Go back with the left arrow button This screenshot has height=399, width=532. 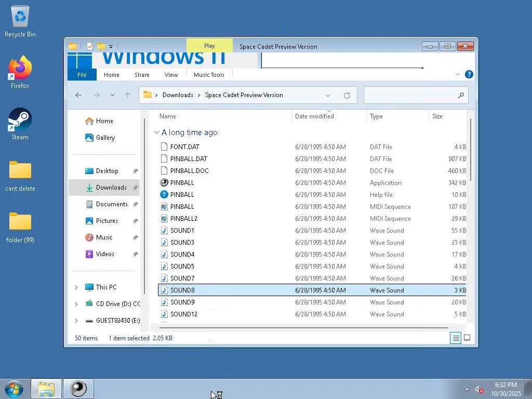click(78, 95)
